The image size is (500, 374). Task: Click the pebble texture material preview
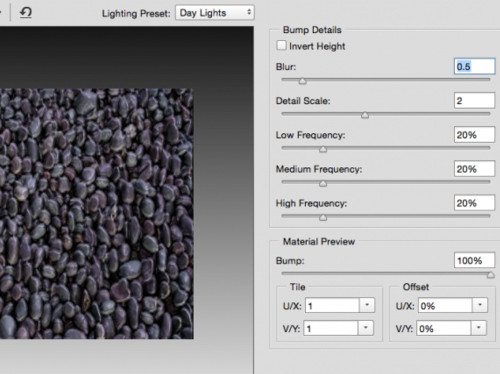[97, 213]
